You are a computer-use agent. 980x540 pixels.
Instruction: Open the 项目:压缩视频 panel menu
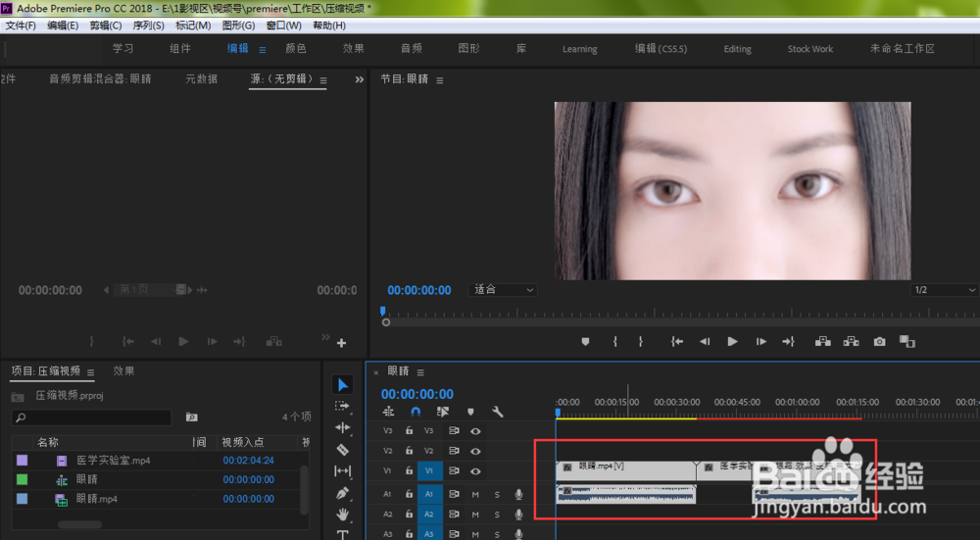point(90,372)
